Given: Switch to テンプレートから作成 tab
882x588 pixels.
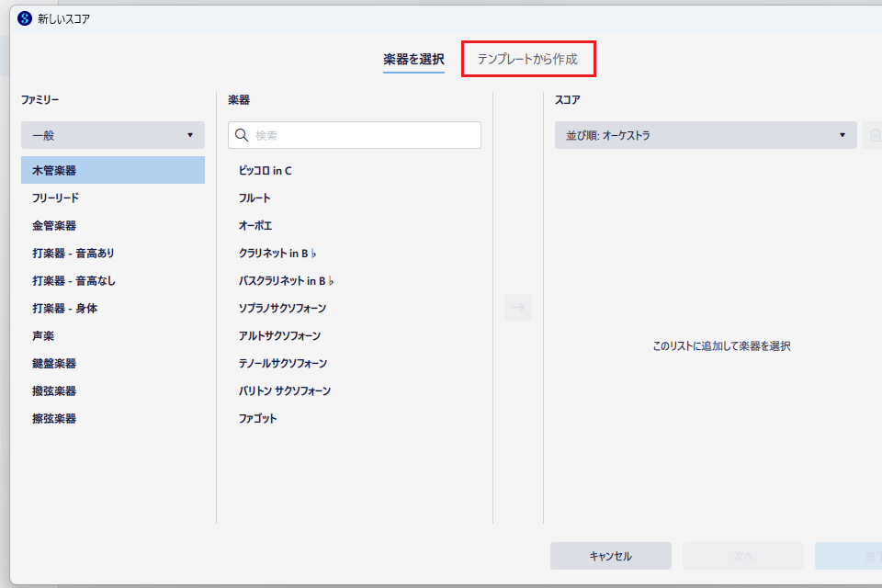Looking at the screenshot, I should pyautogui.click(x=527, y=59).
